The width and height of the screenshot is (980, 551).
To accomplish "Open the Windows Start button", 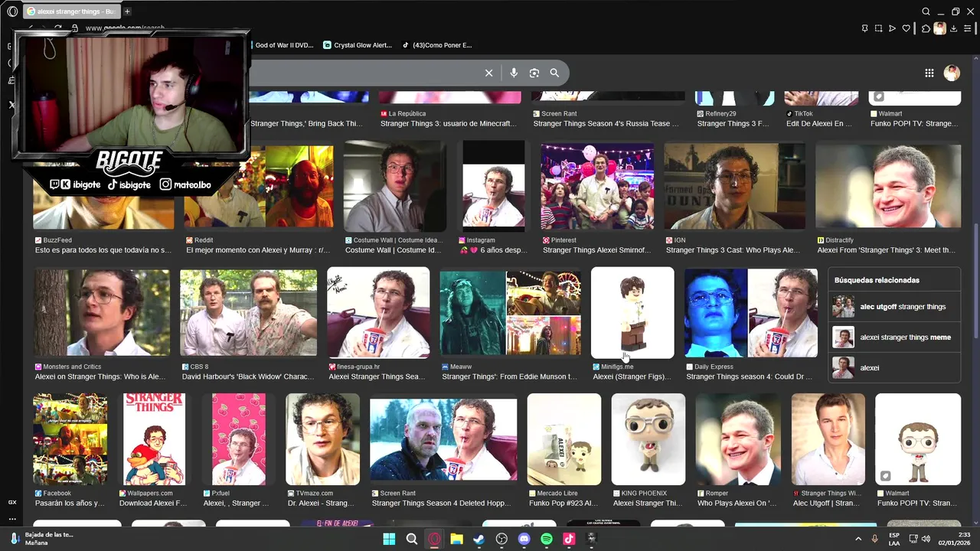I will click(x=389, y=539).
